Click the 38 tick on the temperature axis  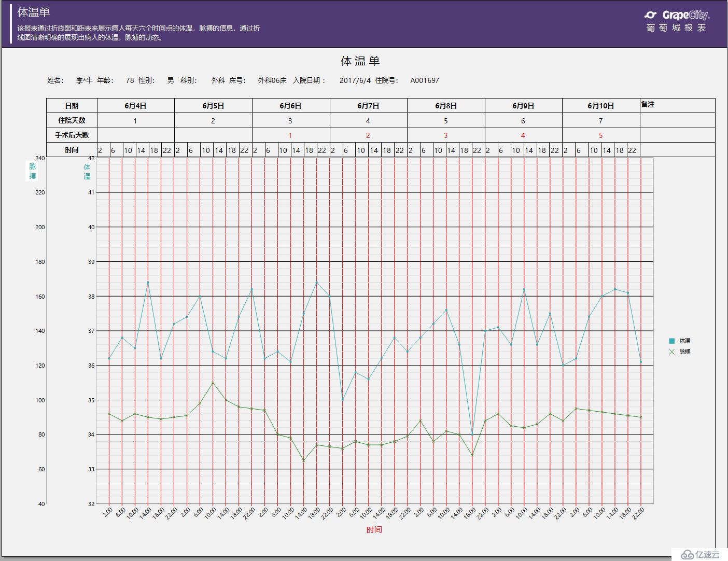[x=91, y=297]
